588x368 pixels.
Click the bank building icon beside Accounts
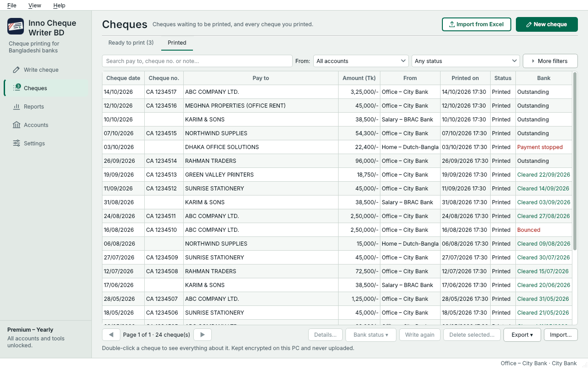(x=17, y=125)
